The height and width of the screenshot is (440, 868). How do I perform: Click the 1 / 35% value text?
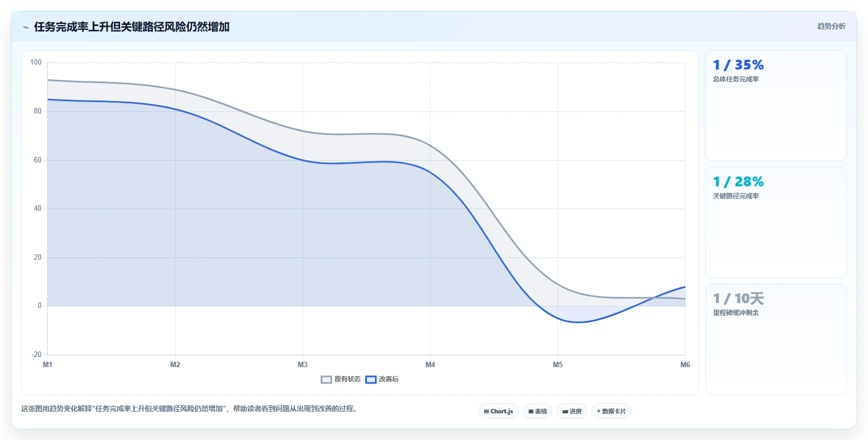[738, 65]
